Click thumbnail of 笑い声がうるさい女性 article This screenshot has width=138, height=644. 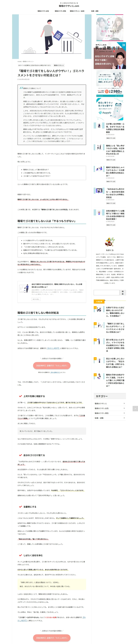99,147
